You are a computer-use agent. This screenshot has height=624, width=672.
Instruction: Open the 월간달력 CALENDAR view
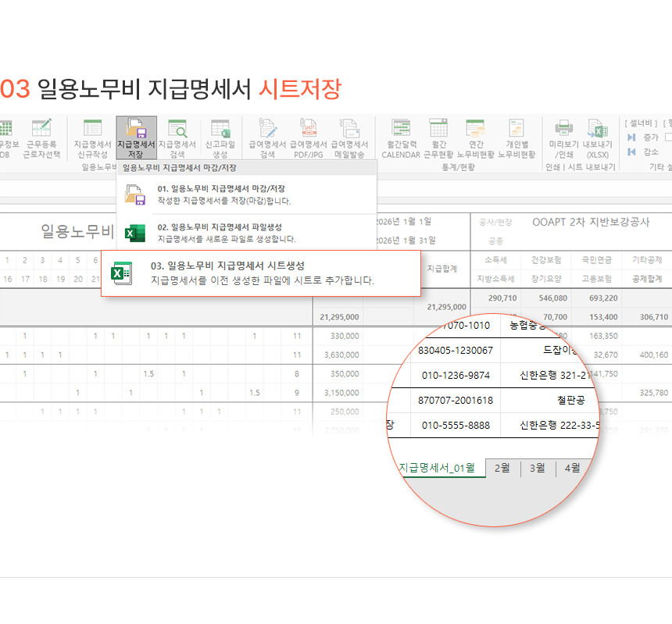click(x=401, y=137)
